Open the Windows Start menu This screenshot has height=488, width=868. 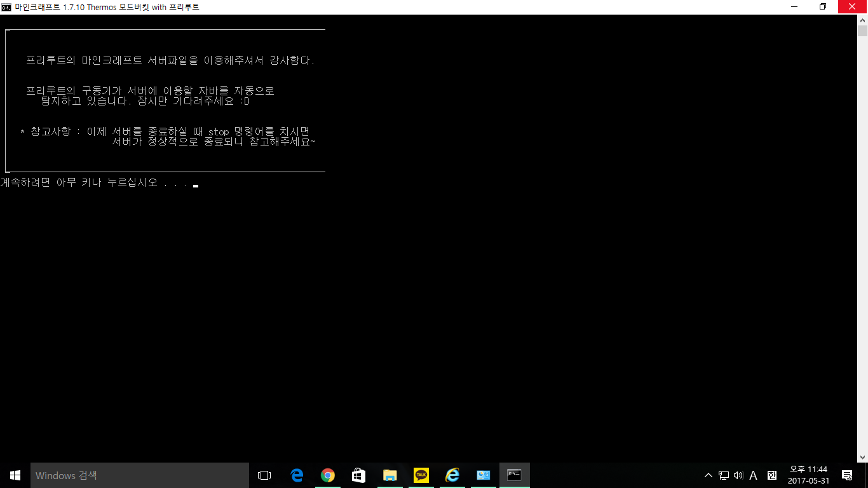click(x=15, y=475)
